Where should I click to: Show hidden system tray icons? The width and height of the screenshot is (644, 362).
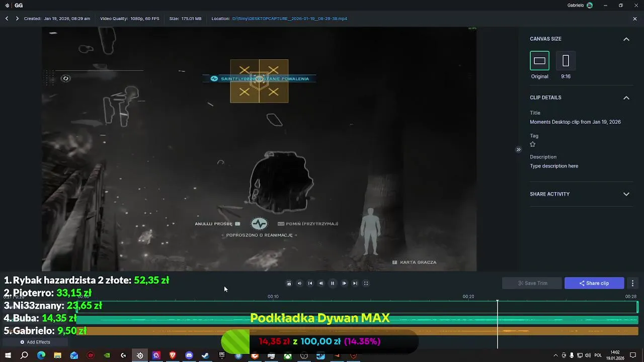point(555,355)
